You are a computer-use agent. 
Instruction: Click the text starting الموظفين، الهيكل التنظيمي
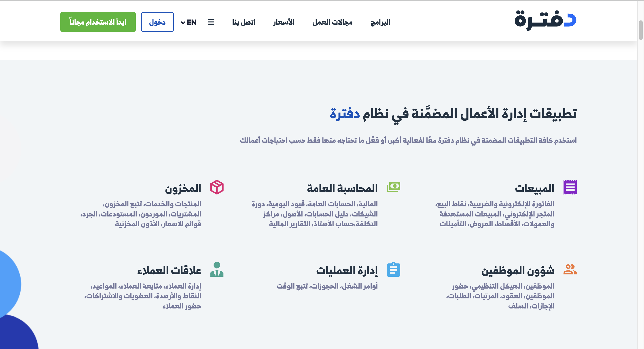500,296
